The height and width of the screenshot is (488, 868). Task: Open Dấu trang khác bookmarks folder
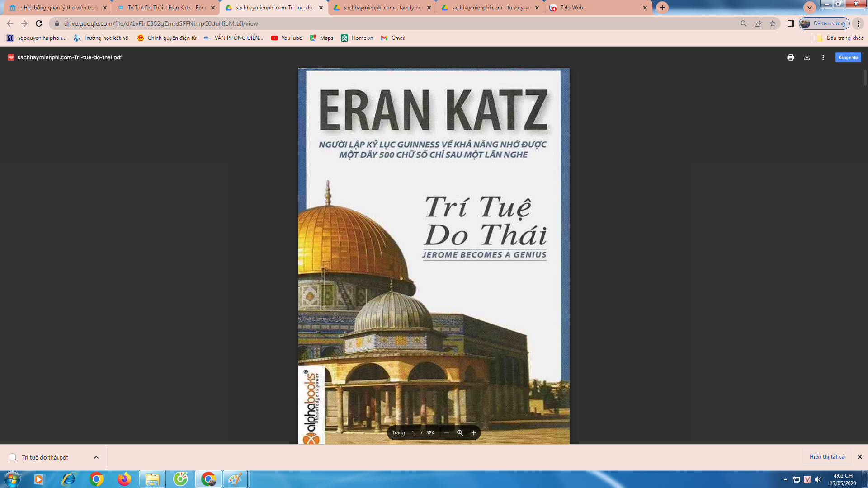(840, 38)
